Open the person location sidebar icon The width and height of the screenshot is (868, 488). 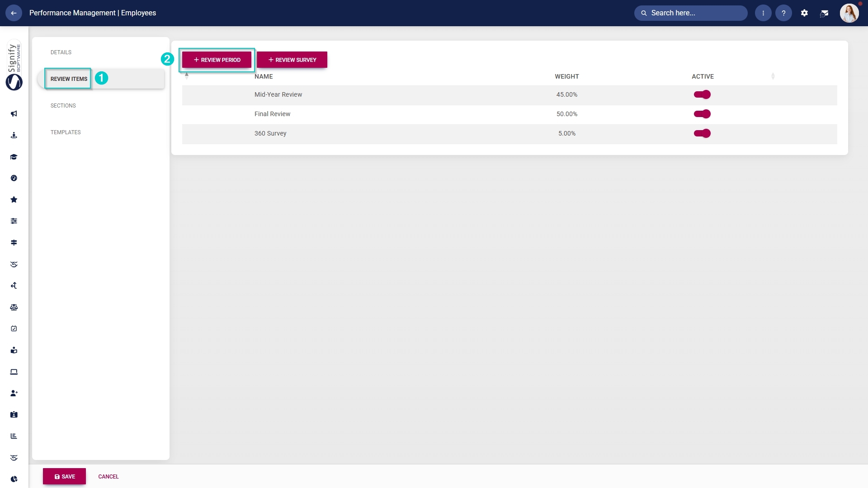tap(14, 135)
